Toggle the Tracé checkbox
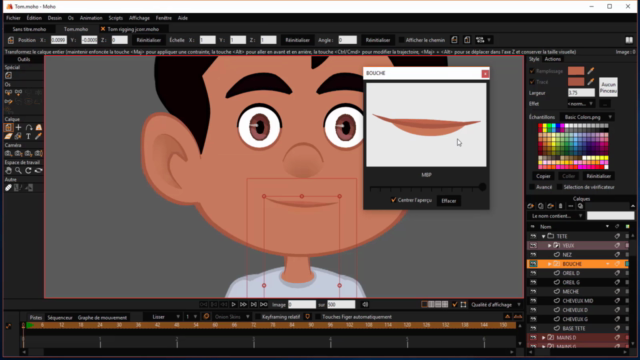640x360 pixels. click(x=532, y=82)
